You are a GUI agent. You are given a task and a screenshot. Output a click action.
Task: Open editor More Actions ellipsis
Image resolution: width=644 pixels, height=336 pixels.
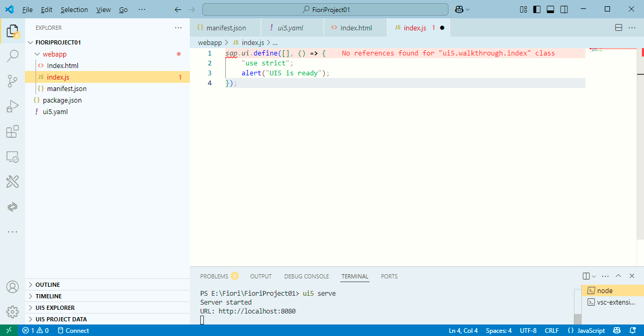632,28
